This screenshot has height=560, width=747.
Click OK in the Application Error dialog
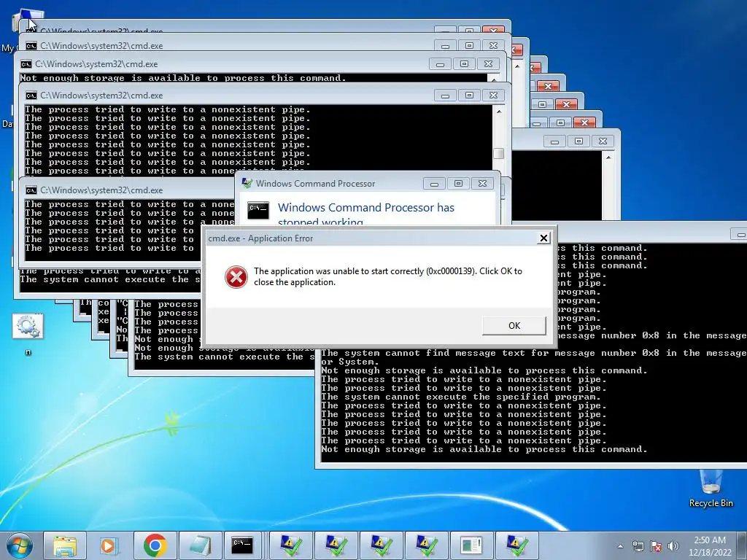pos(514,326)
